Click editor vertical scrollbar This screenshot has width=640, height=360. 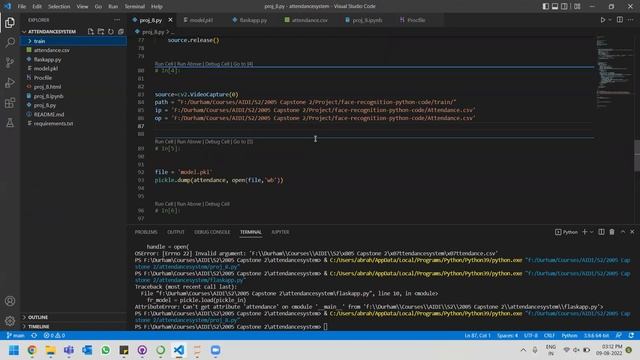(637, 156)
